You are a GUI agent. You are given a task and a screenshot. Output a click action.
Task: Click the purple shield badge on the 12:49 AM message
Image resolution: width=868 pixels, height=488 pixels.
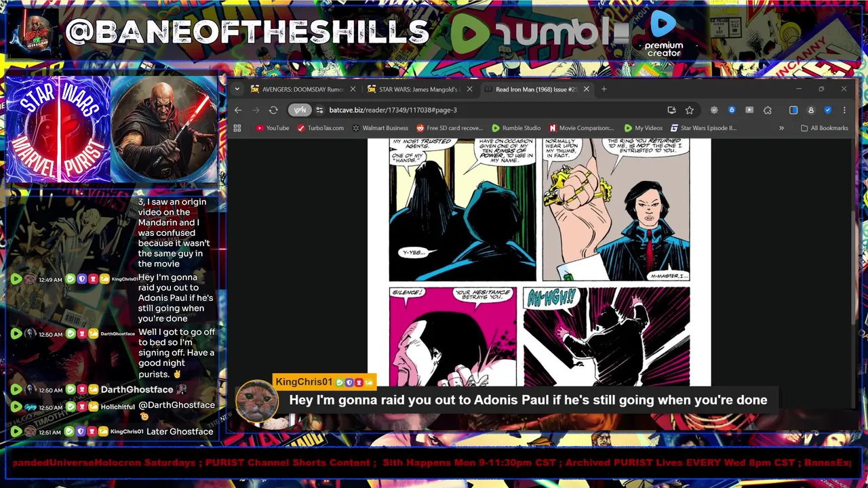82,279
